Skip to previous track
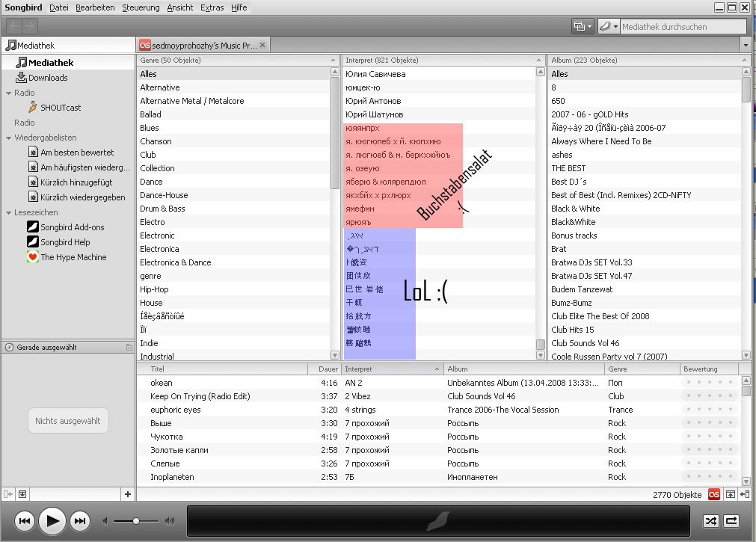 click(24, 521)
